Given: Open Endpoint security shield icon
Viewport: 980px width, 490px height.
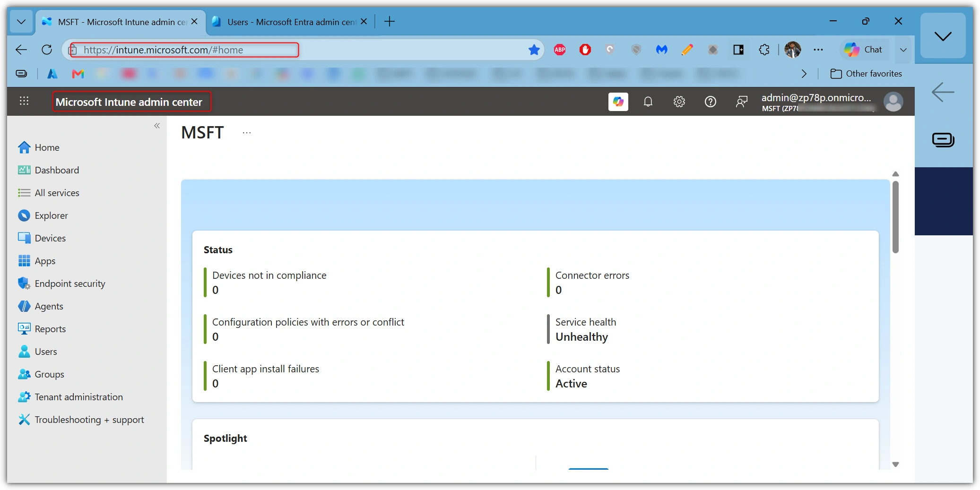Looking at the screenshot, I should click(24, 284).
